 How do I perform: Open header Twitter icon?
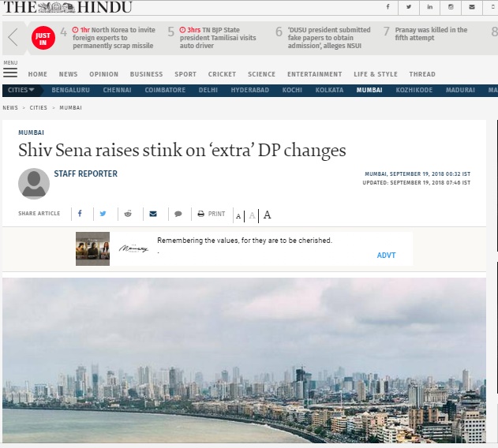(x=409, y=6)
